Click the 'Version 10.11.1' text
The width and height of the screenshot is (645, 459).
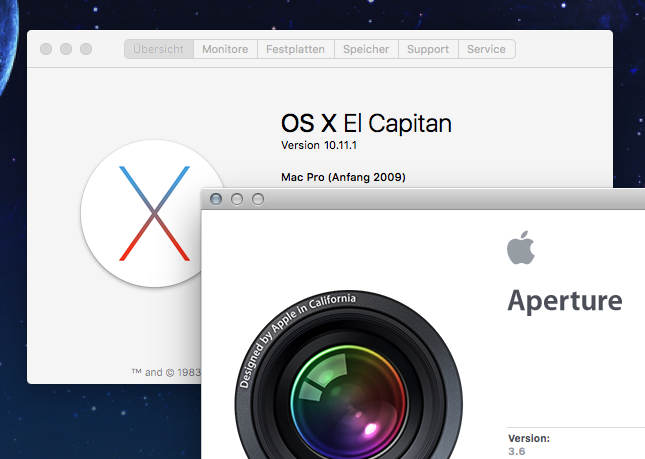(319, 145)
